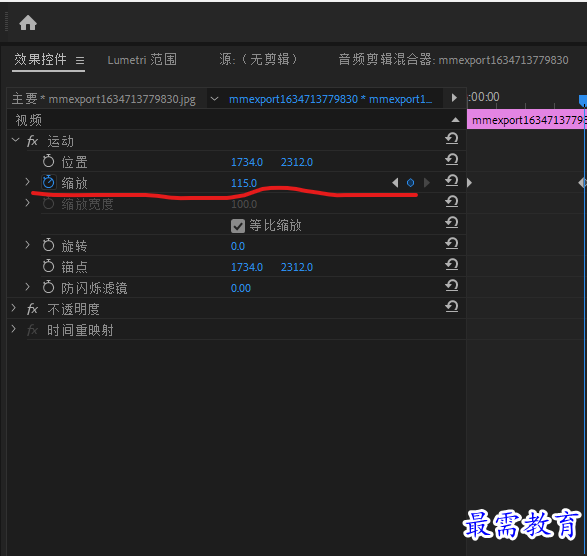Switch to the Lumetri 范围 tab
587x556 pixels.
click(x=142, y=60)
